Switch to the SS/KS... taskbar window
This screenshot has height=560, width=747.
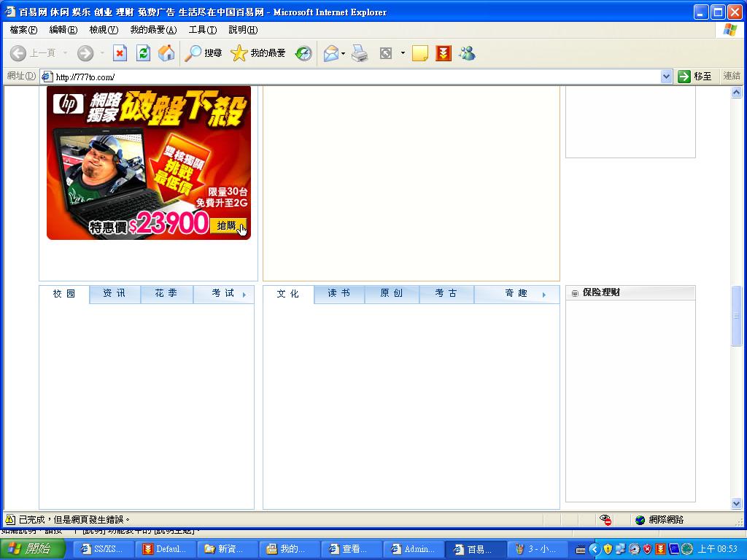click(x=102, y=549)
